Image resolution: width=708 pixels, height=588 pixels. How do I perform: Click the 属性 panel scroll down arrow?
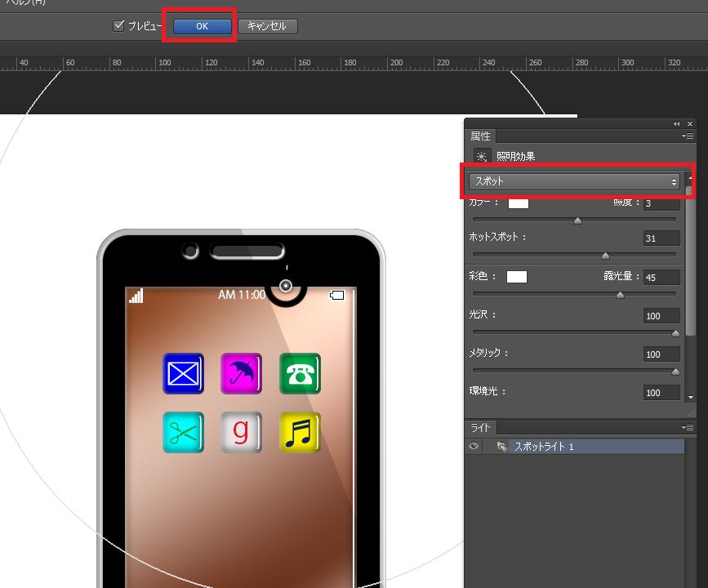click(x=692, y=397)
